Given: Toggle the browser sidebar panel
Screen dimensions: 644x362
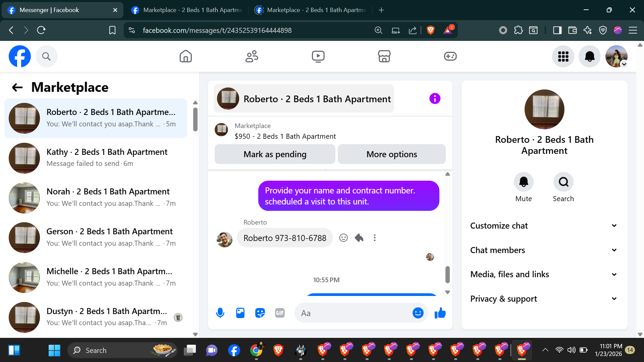Looking at the screenshot, I should point(557,30).
